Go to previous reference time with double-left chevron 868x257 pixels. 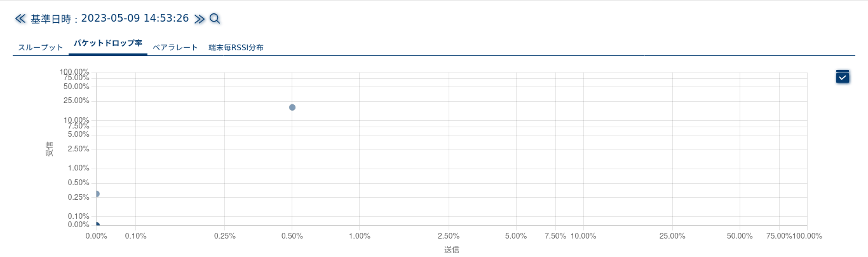tap(20, 18)
